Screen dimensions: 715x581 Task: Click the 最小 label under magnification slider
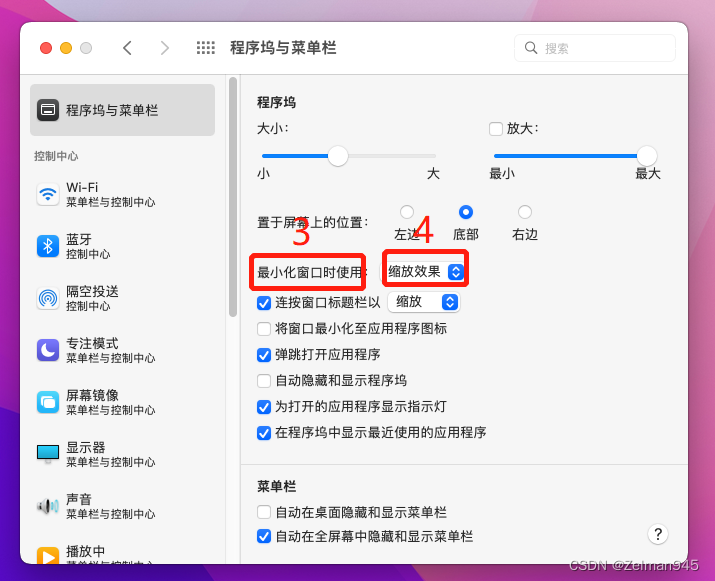pos(502,174)
